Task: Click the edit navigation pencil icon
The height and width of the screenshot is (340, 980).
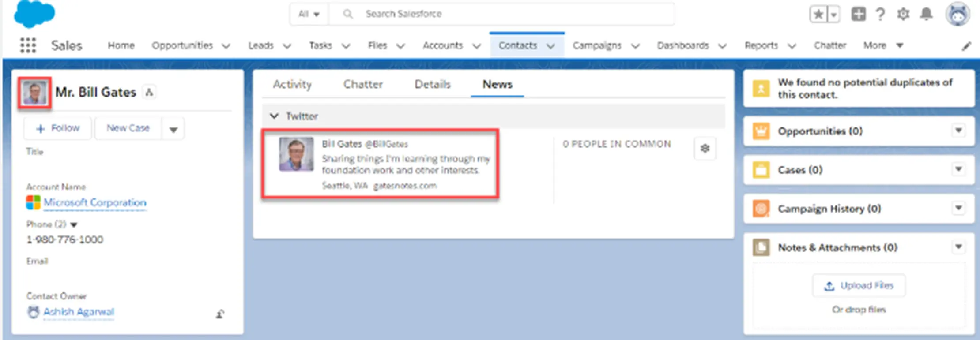Action: (x=966, y=46)
